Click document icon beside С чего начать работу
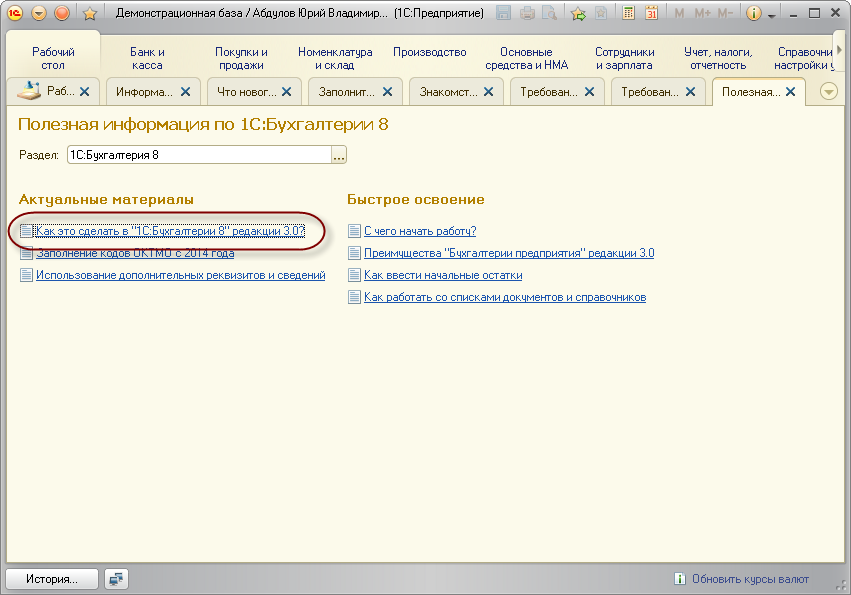 (x=354, y=231)
